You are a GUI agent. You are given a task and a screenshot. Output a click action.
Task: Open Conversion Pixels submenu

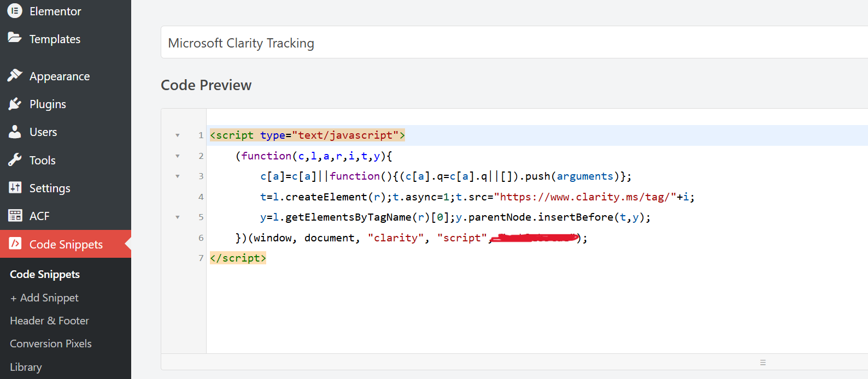click(51, 344)
